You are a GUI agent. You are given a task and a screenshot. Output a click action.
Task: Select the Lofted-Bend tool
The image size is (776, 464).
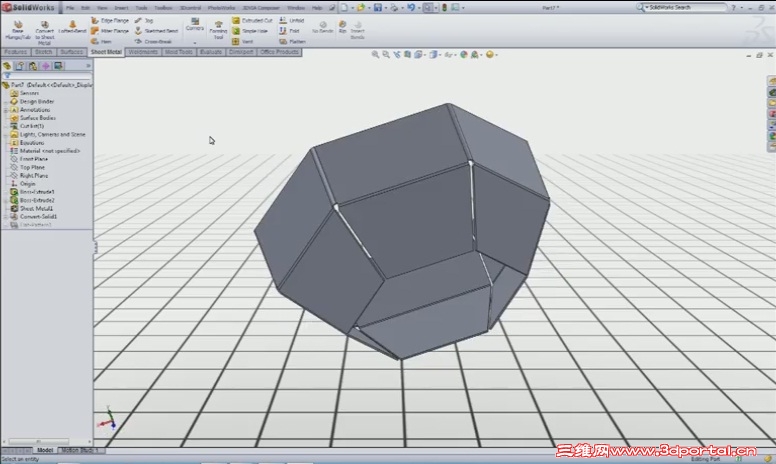pos(72,27)
